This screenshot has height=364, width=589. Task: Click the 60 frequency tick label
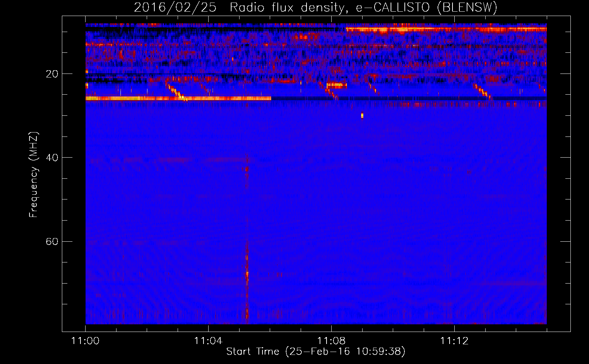[x=52, y=242]
